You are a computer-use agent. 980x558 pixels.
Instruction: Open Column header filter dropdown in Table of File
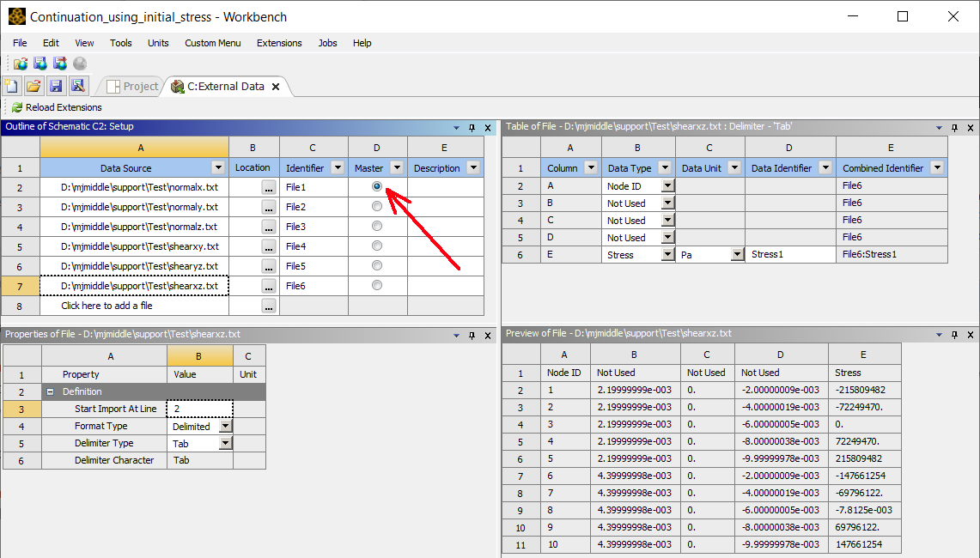pos(591,167)
